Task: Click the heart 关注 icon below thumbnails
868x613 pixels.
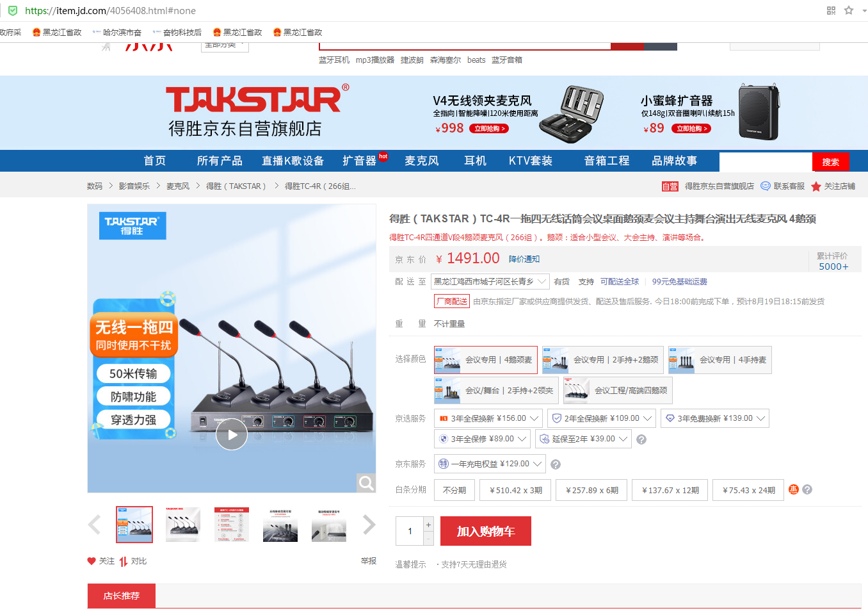Action: (92, 561)
